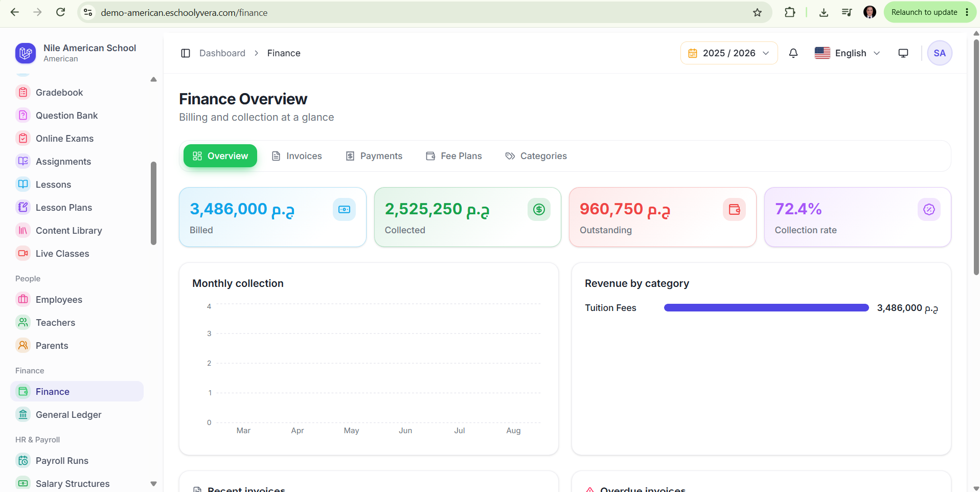Click the General Ledger bank icon
This screenshot has height=492, width=980.
23,414
